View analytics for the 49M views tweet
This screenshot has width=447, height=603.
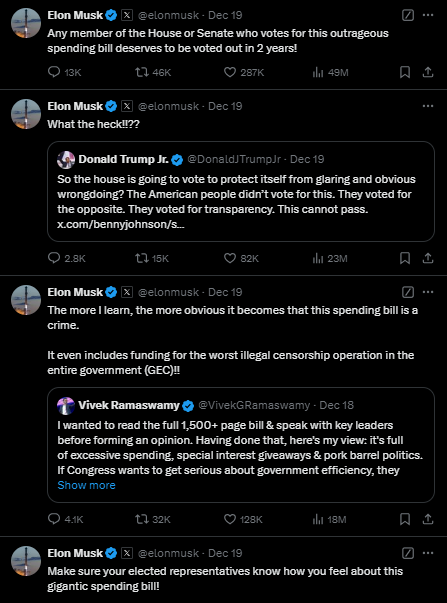(318, 72)
